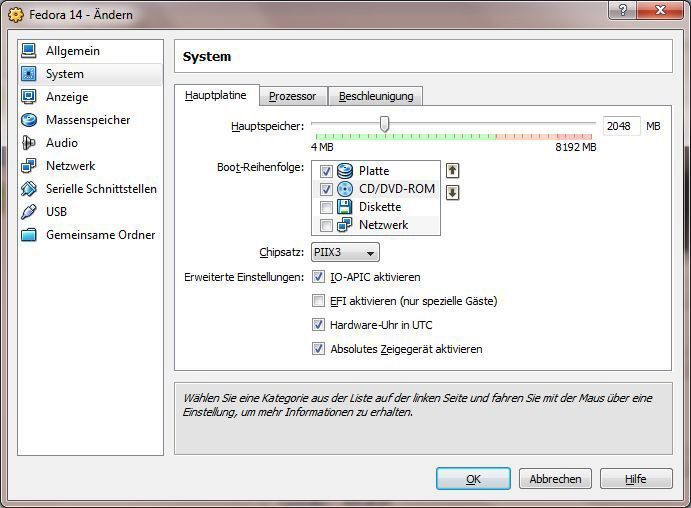The height and width of the screenshot is (508, 691).
Task: Enable the Diskette boot checkbox
Action: point(326,207)
